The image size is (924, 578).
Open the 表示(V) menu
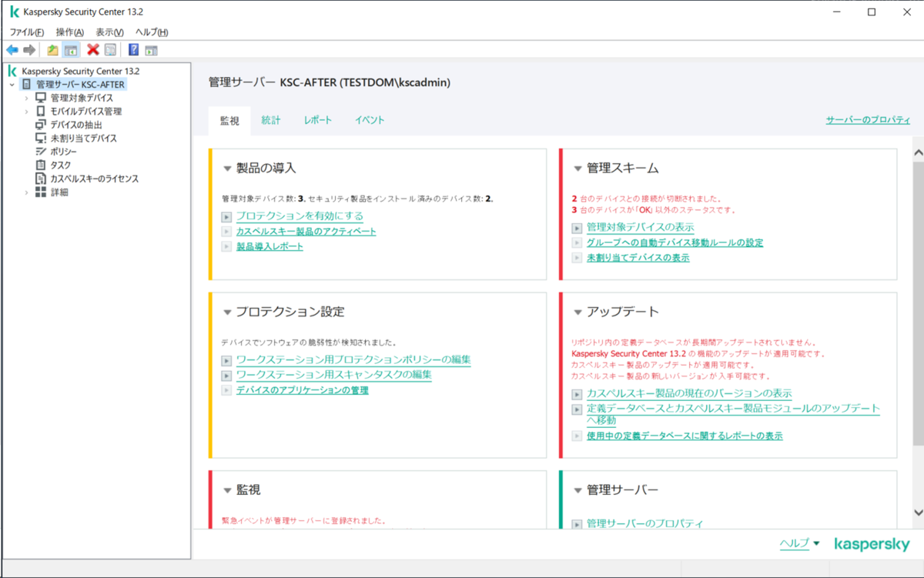(x=109, y=32)
